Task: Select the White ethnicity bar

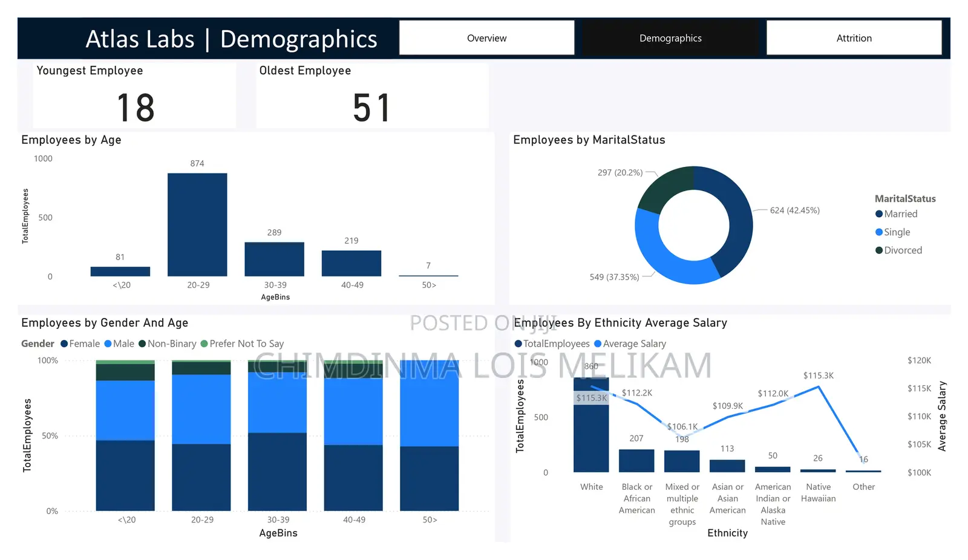Action: pos(591,425)
